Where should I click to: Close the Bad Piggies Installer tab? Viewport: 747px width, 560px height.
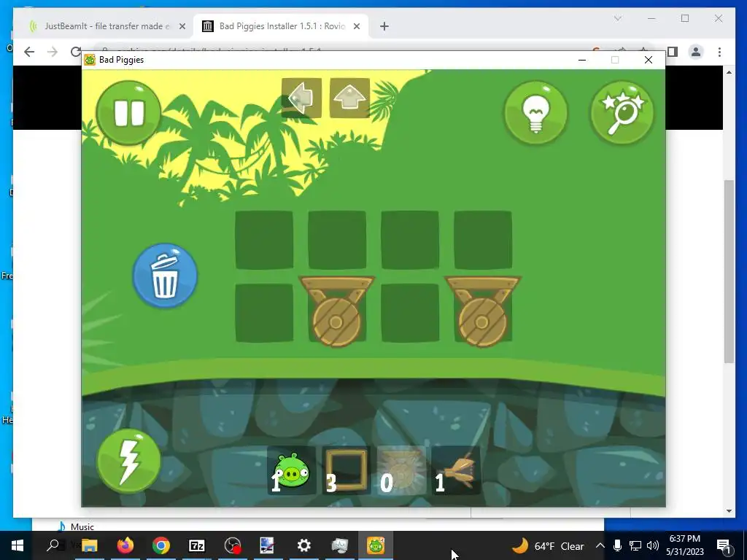(356, 26)
